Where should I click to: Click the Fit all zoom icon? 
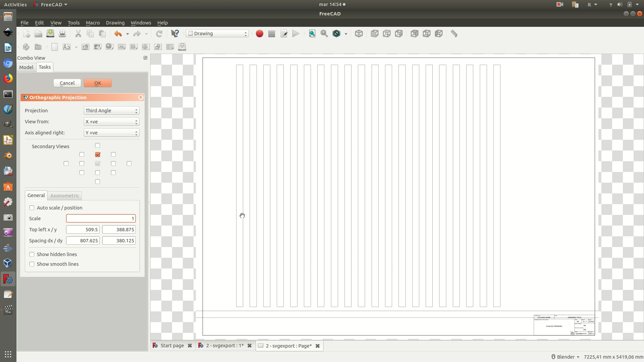pos(312,34)
